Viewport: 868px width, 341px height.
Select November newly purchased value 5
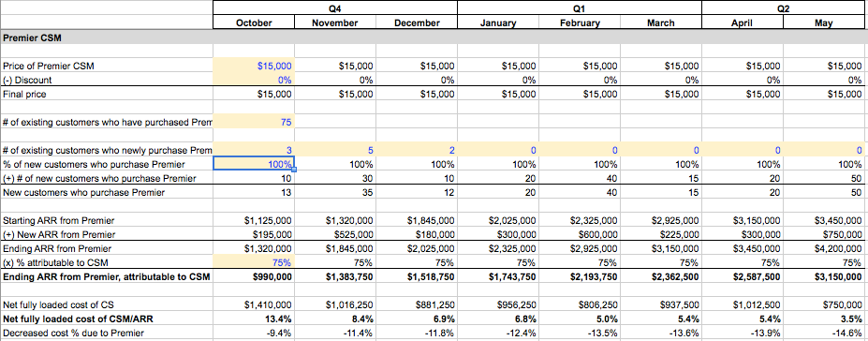335,150
